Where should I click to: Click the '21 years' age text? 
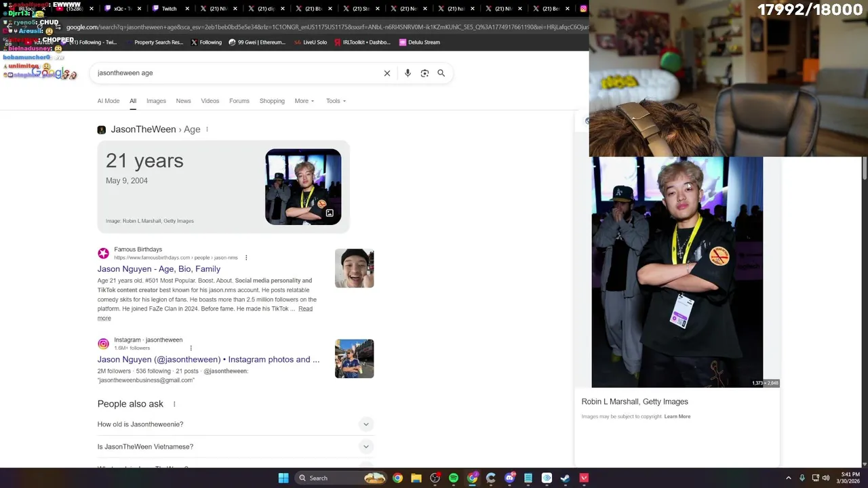coord(144,161)
